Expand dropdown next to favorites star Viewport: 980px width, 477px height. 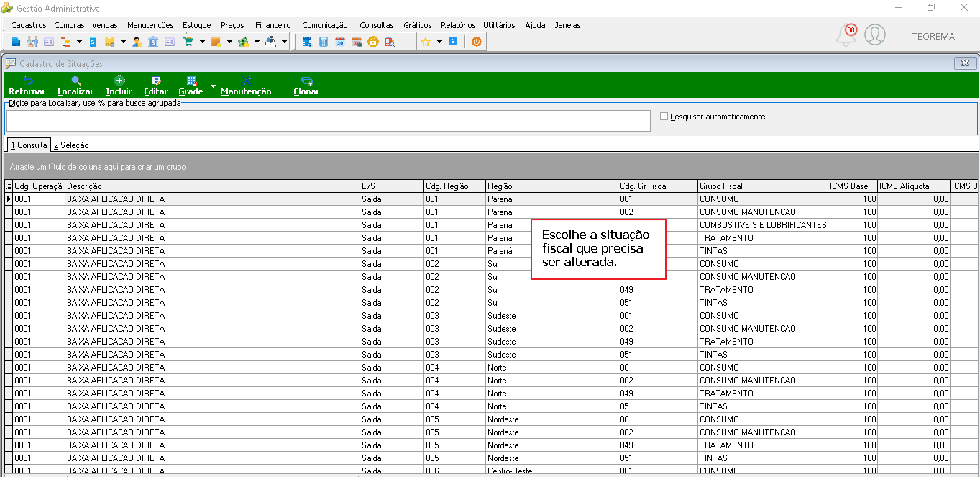pyautogui.click(x=439, y=42)
